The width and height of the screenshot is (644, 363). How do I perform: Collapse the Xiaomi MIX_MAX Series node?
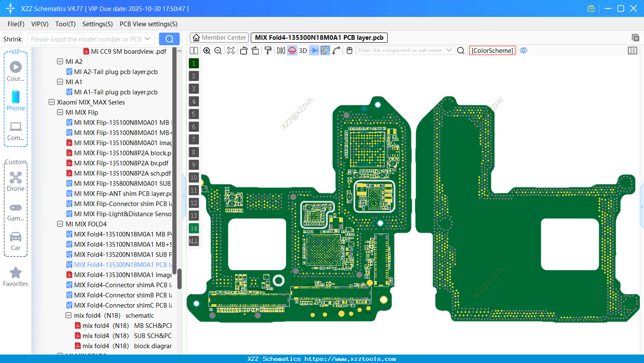point(52,102)
